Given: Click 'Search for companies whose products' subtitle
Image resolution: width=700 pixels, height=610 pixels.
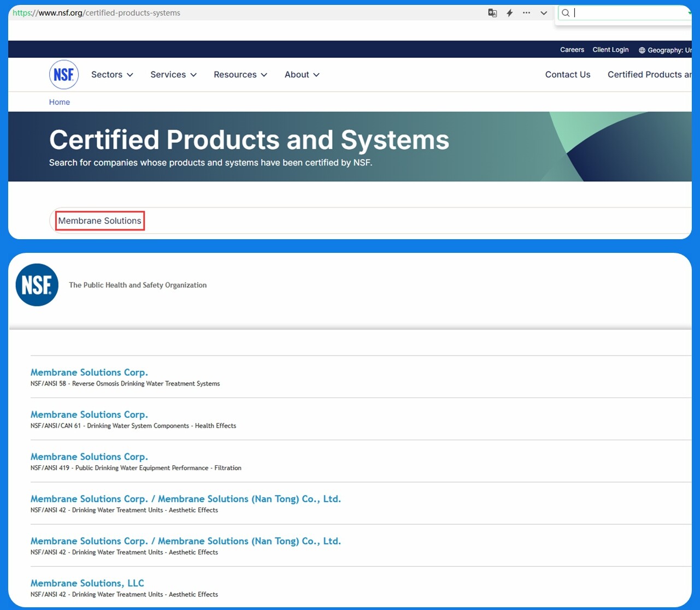Looking at the screenshot, I should (x=210, y=163).
